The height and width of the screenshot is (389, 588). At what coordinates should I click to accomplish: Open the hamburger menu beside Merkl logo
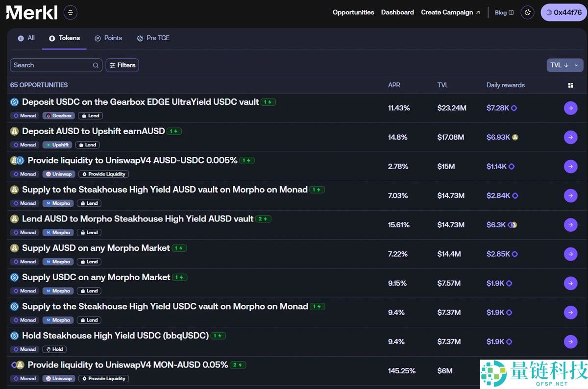(x=71, y=13)
